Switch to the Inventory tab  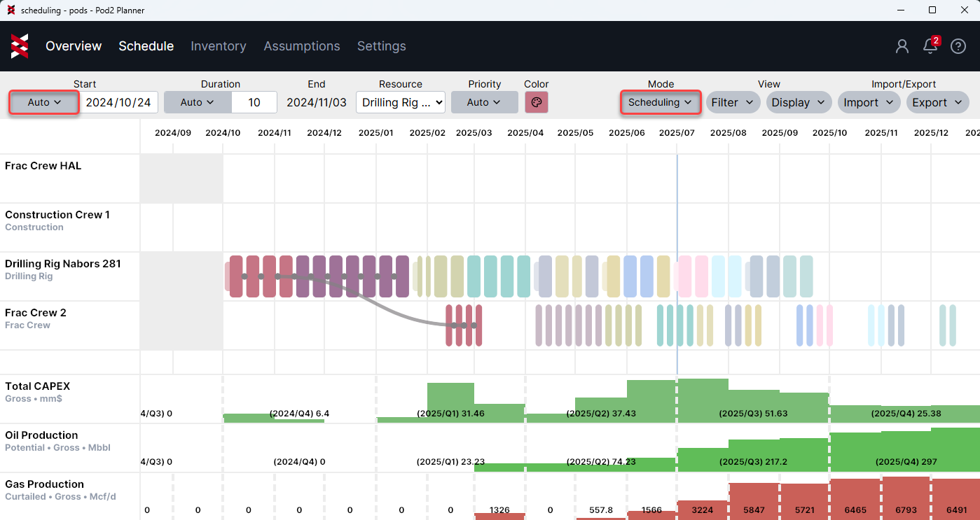click(219, 46)
